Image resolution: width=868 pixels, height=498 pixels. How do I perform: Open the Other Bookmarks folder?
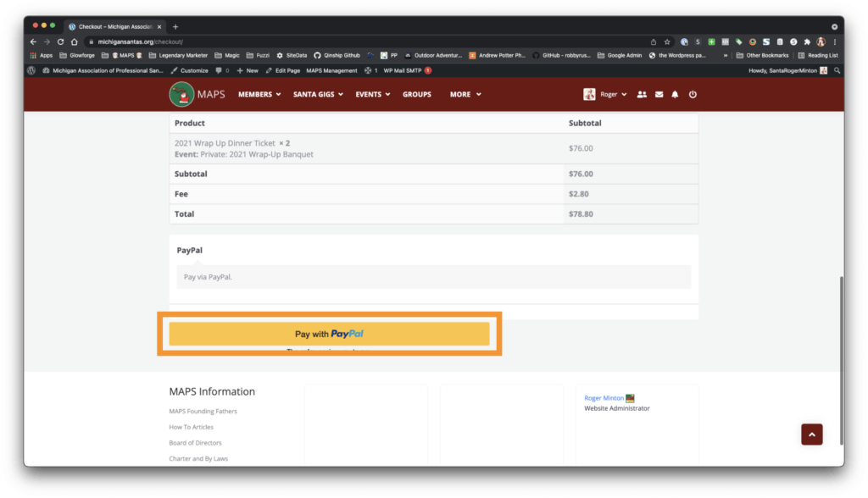(762, 55)
